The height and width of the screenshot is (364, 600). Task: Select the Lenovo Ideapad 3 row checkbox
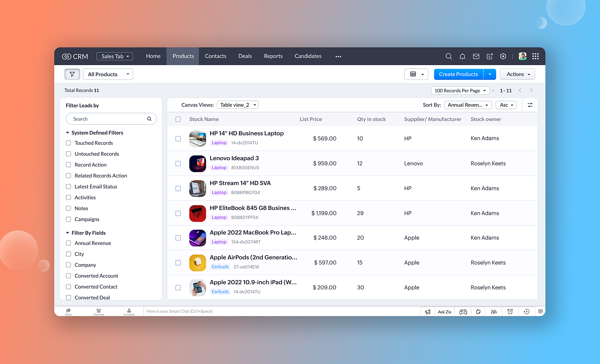coord(178,163)
